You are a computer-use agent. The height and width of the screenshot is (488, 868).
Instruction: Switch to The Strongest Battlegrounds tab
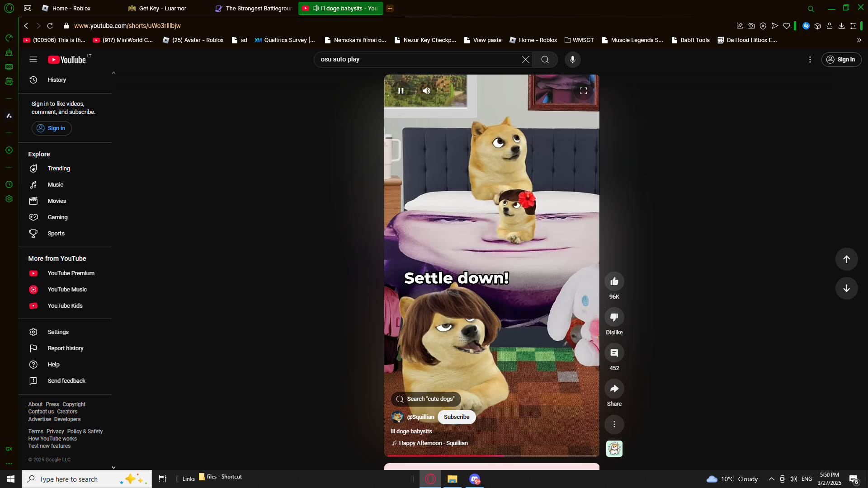point(254,9)
